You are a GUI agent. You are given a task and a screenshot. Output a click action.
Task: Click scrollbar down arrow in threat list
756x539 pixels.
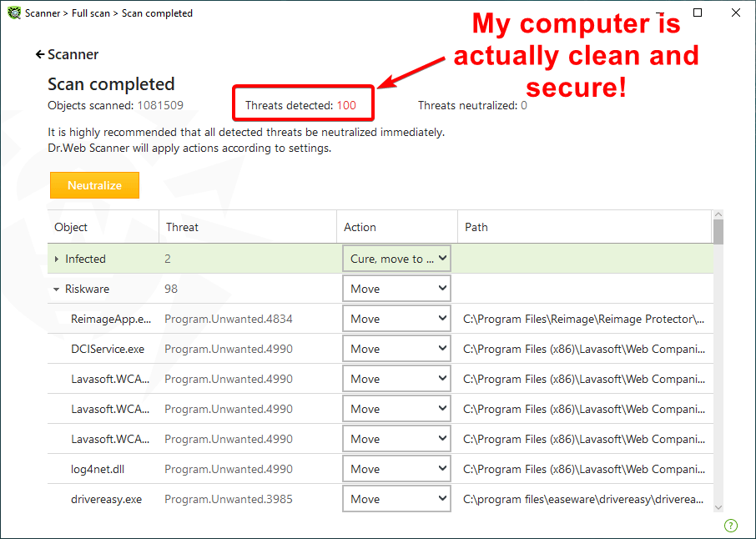point(718,507)
